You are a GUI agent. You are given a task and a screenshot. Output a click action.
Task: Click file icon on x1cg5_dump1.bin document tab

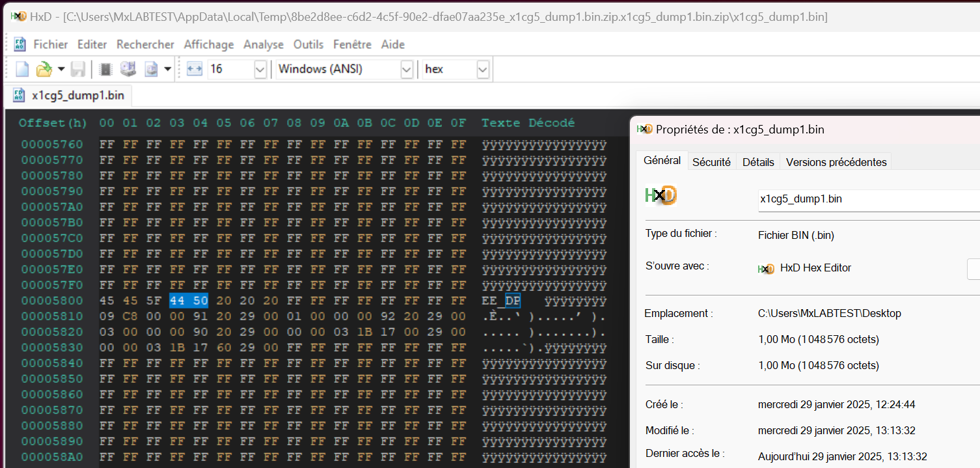point(20,96)
